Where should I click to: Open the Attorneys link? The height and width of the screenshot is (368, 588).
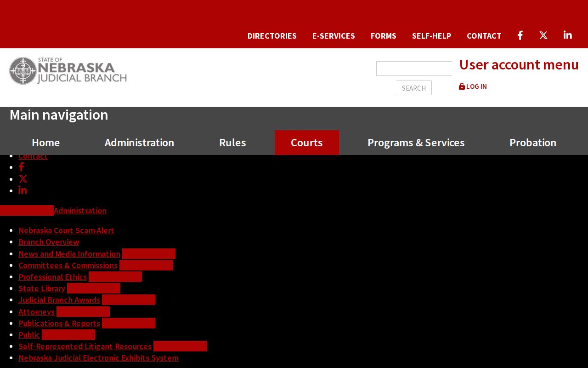tap(36, 312)
